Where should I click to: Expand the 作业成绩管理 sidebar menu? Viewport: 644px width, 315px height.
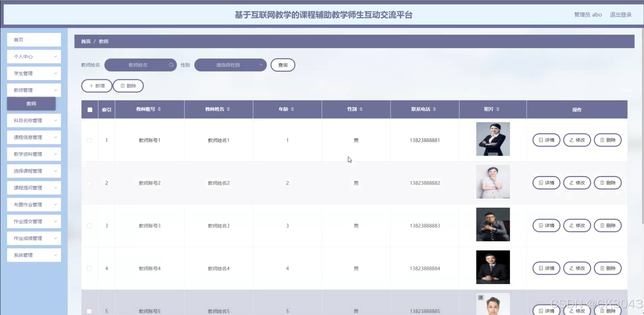(x=34, y=238)
